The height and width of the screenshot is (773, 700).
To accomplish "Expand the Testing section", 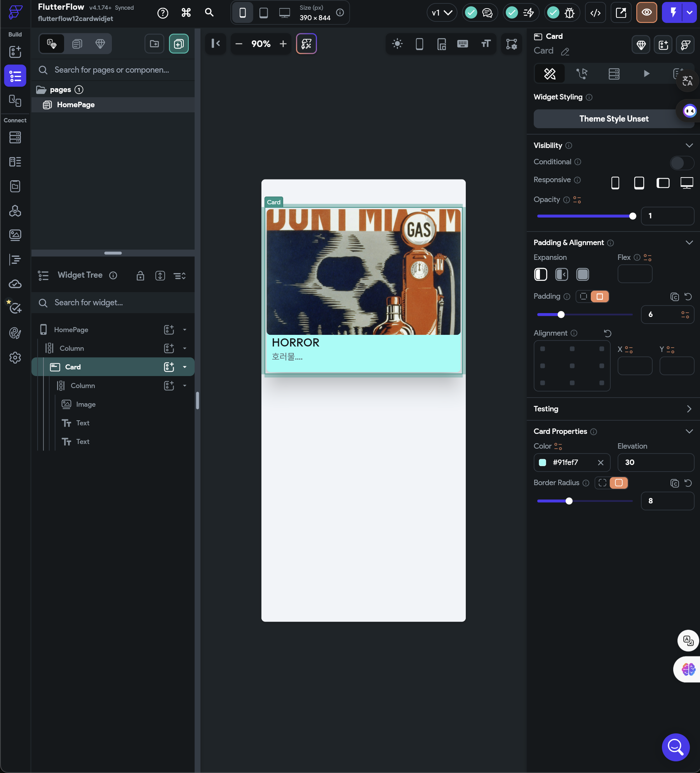I will (x=689, y=409).
